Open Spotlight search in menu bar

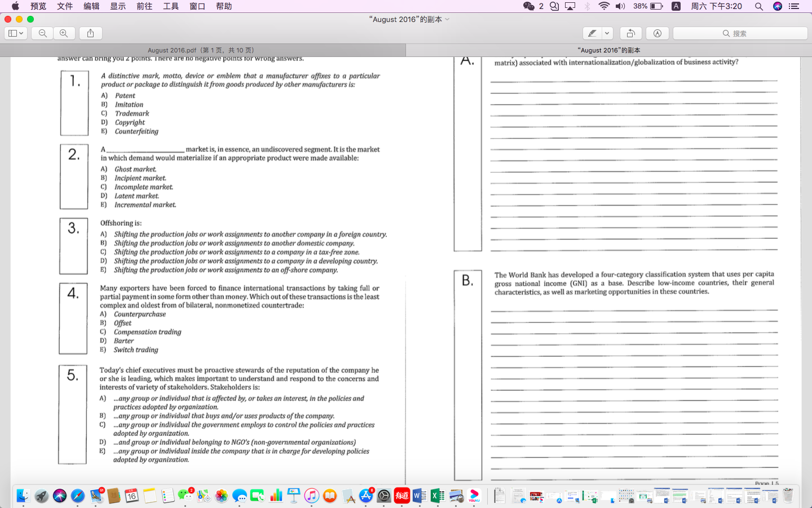(x=759, y=6)
